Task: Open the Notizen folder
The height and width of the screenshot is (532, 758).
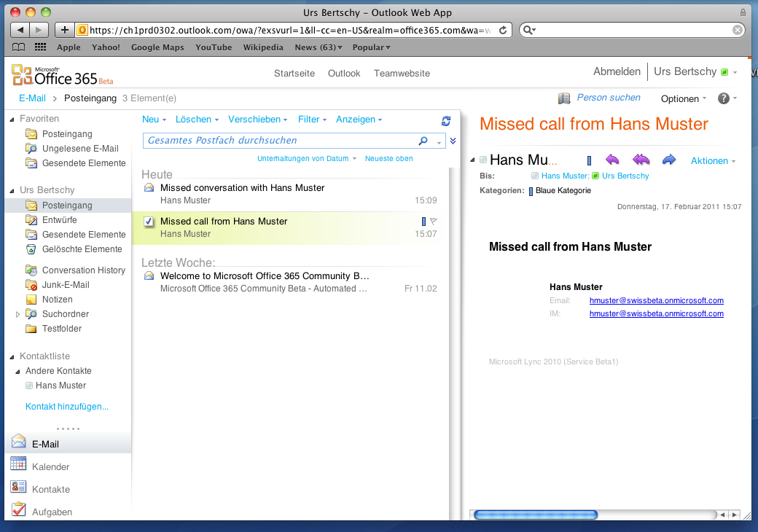Action: 57,299
